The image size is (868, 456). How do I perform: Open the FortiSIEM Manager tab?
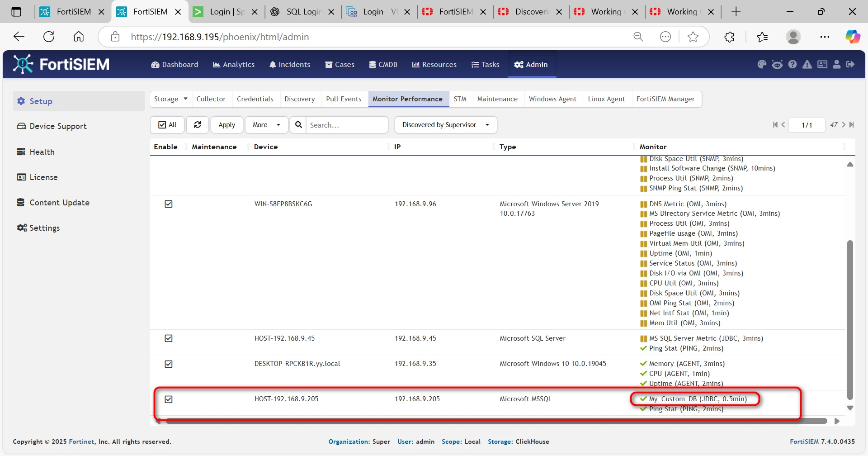click(665, 99)
